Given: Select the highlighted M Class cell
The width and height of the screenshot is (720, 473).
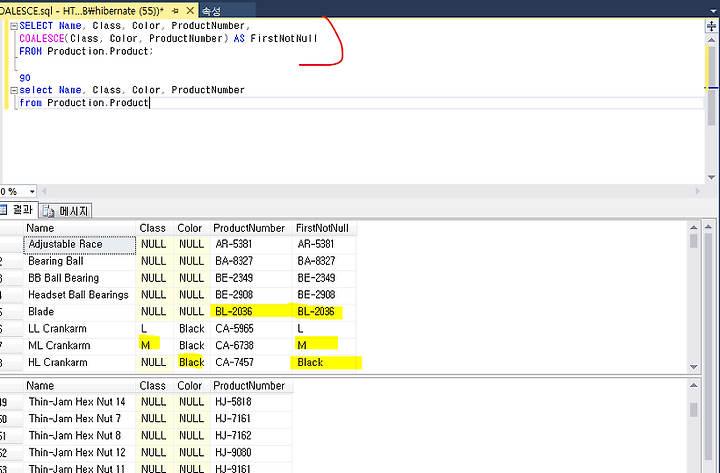Looking at the screenshot, I should tap(155, 346).
